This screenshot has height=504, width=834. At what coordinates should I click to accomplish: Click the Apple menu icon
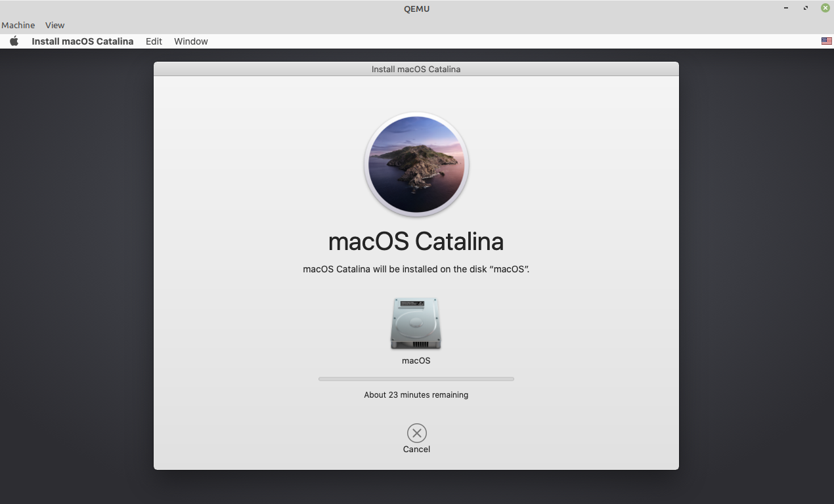(14, 41)
